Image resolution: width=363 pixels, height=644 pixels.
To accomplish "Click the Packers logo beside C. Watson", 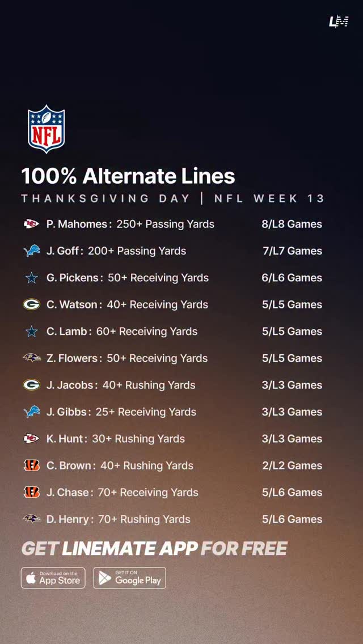I will [x=32, y=304].
